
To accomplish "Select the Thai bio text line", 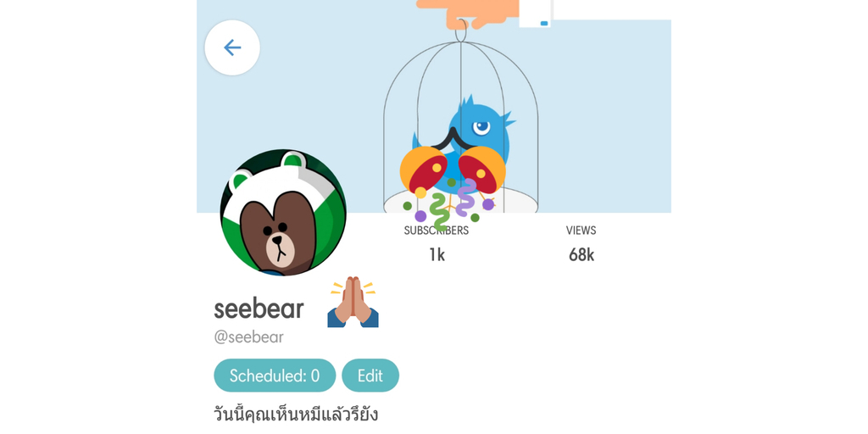I will click(x=296, y=415).
